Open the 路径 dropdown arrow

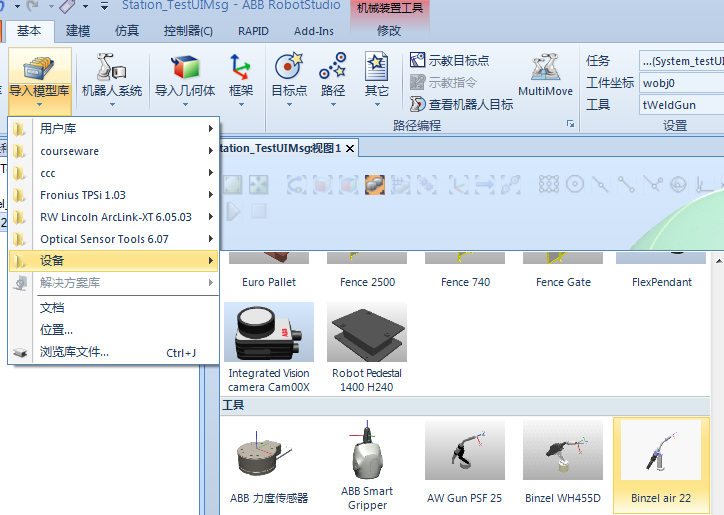click(333, 105)
